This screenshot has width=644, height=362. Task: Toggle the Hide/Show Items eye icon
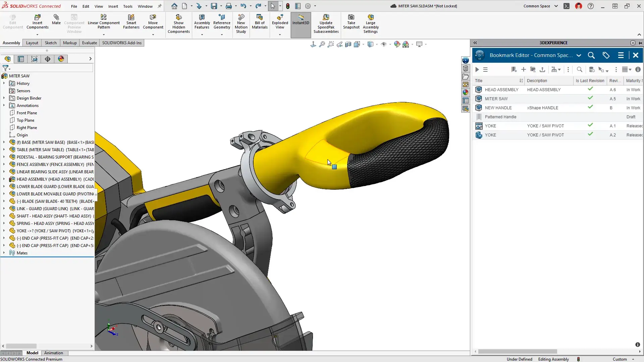384,44
